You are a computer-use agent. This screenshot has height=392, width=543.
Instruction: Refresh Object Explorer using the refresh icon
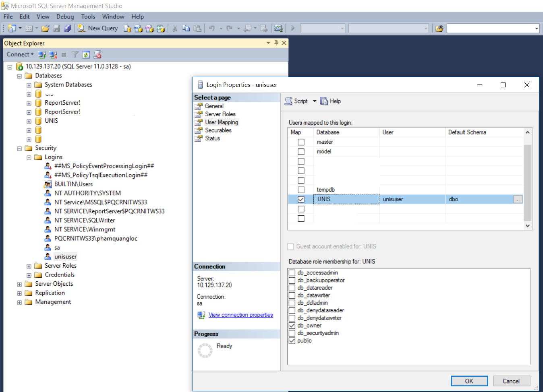pos(86,54)
